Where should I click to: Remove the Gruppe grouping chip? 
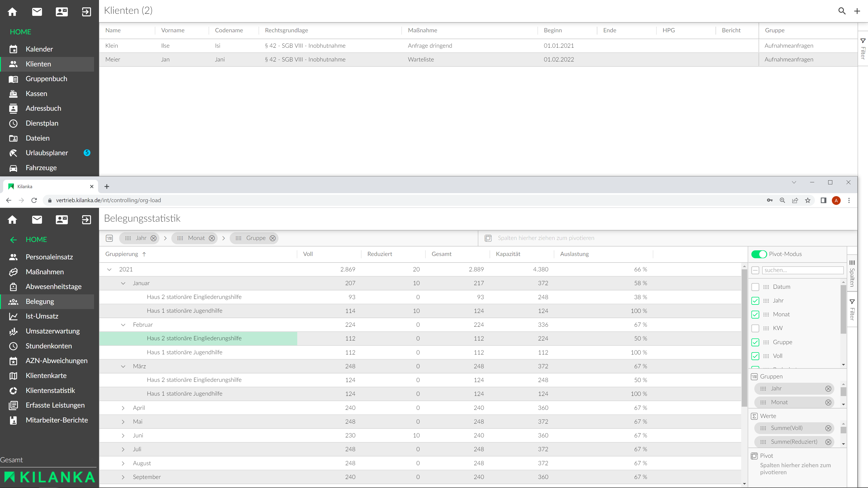coord(273,238)
